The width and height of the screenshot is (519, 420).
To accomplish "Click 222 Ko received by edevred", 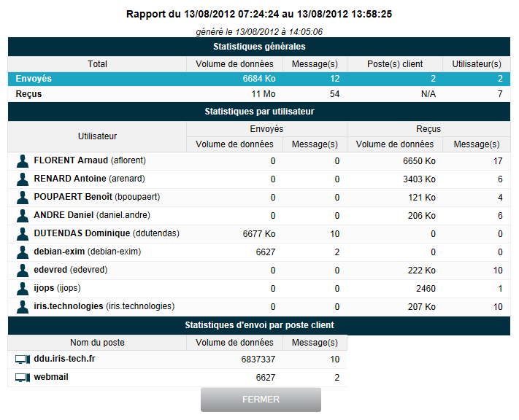I will [x=422, y=271].
